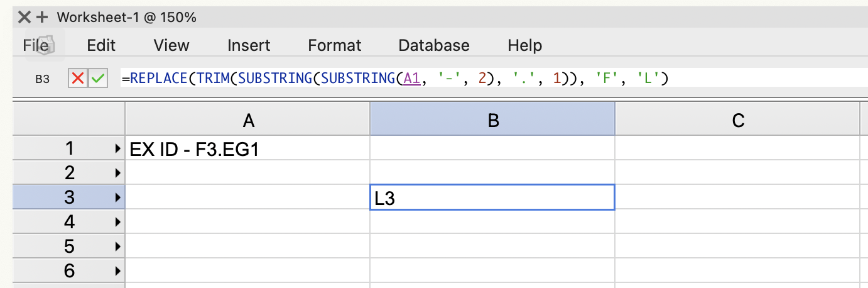Close the Worksheet-1 tab with X

pos(25,18)
